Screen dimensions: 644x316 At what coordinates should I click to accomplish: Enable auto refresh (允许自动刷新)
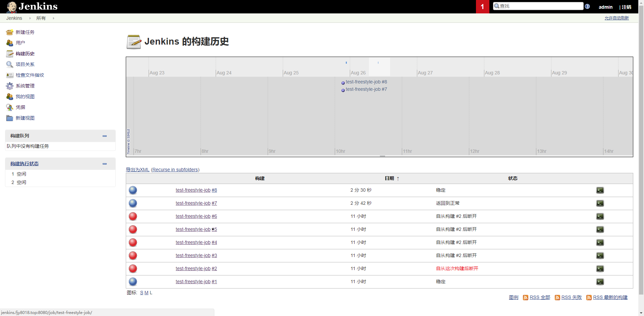616,18
